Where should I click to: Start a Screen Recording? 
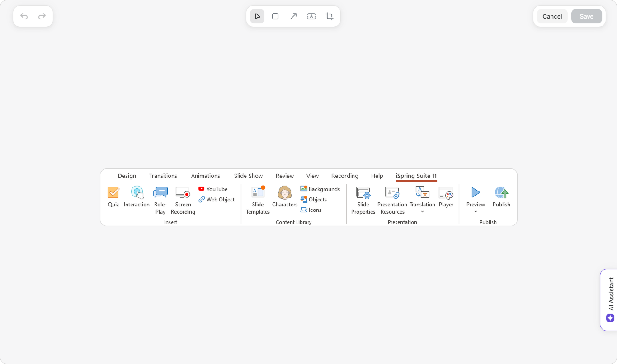[183, 201]
